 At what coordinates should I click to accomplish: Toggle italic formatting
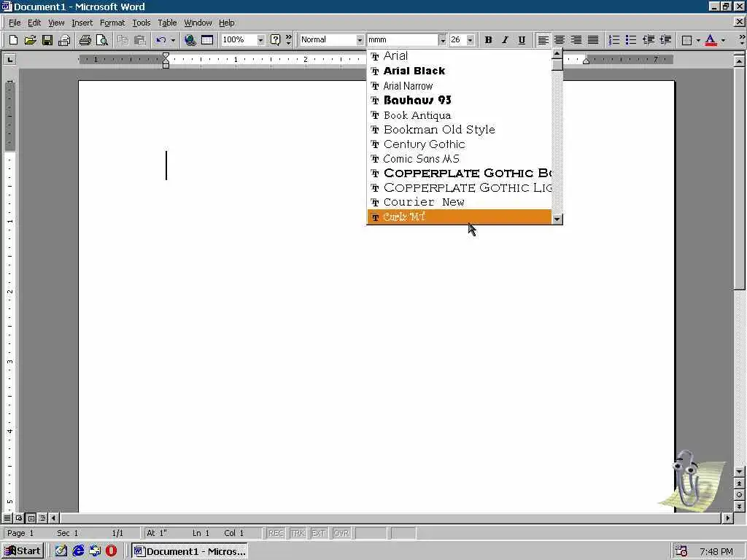[505, 40]
